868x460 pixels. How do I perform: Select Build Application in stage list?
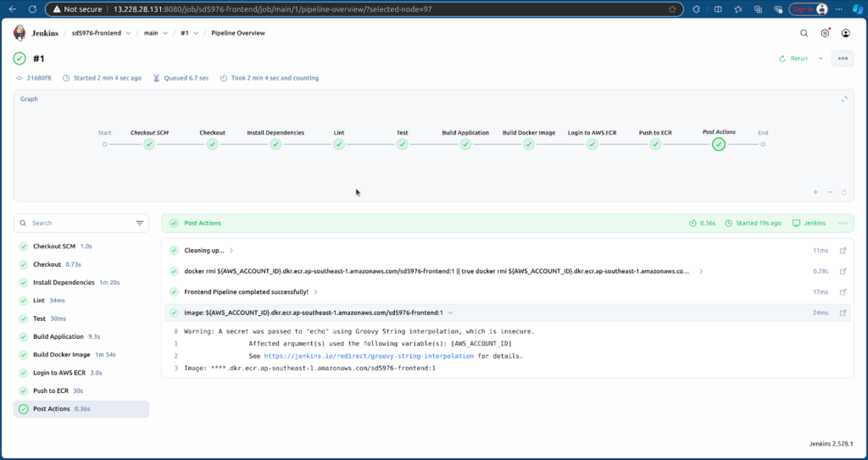tap(58, 336)
